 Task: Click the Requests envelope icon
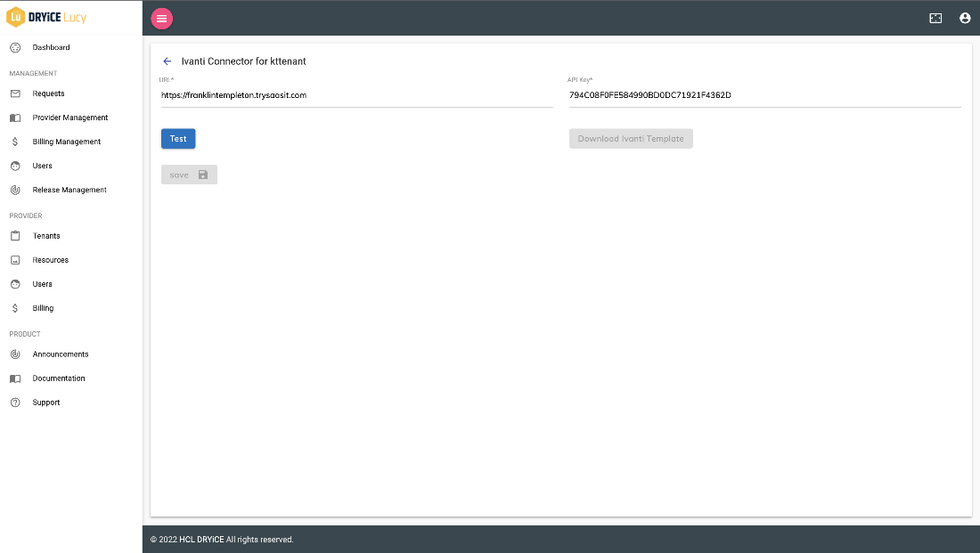coord(16,94)
